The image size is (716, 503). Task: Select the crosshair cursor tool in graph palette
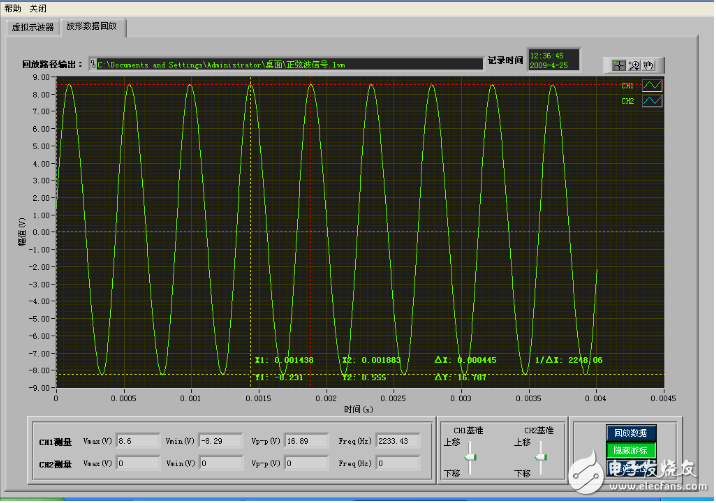pos(621,65)
